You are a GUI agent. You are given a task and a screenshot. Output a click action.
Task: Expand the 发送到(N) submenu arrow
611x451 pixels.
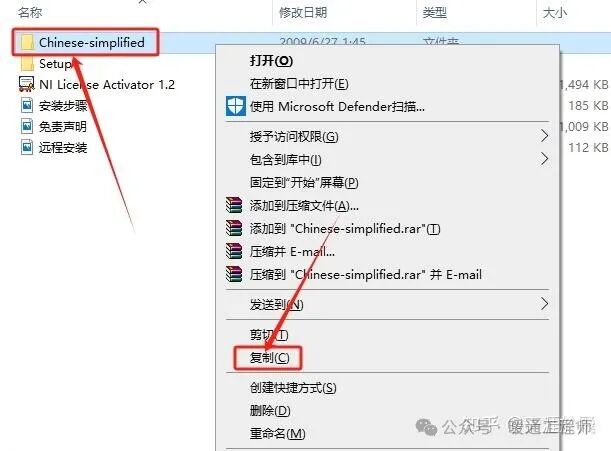coord(544,304)
